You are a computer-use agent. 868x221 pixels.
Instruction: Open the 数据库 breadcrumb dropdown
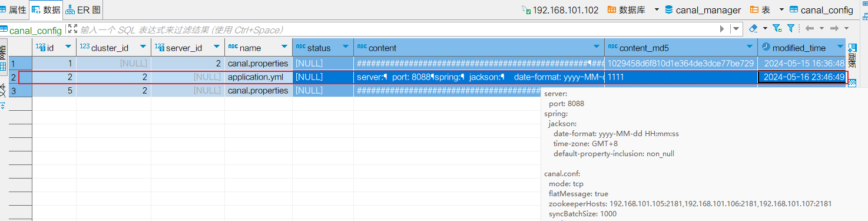click(x=657, y=9)
